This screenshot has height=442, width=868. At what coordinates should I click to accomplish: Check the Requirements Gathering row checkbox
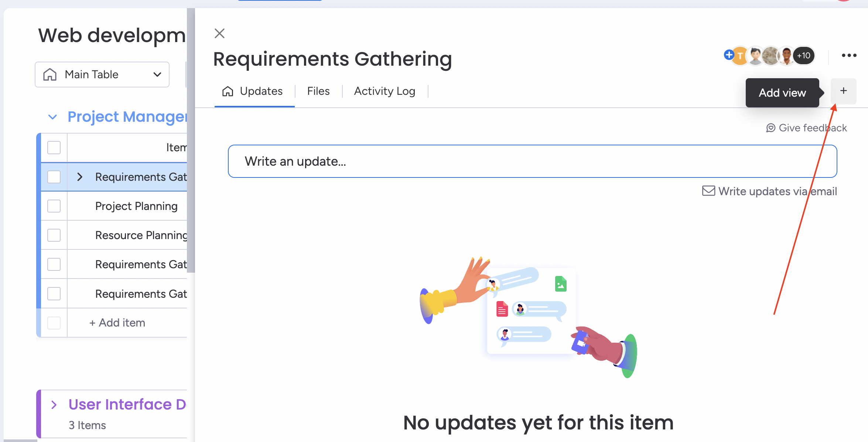click(54, 177)
